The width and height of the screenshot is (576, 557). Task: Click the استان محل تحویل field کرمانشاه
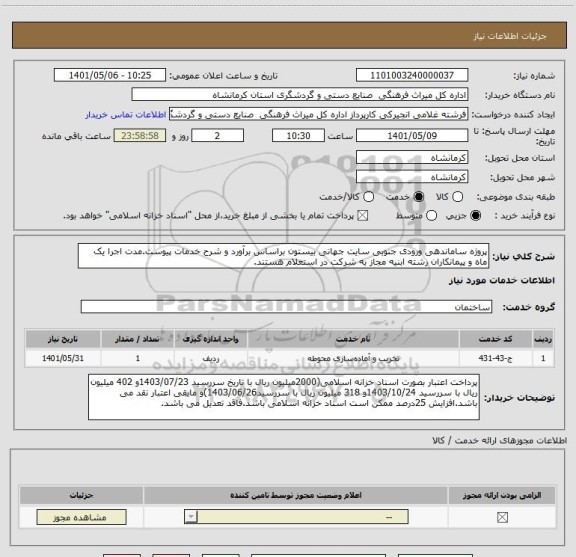(412, 158)
